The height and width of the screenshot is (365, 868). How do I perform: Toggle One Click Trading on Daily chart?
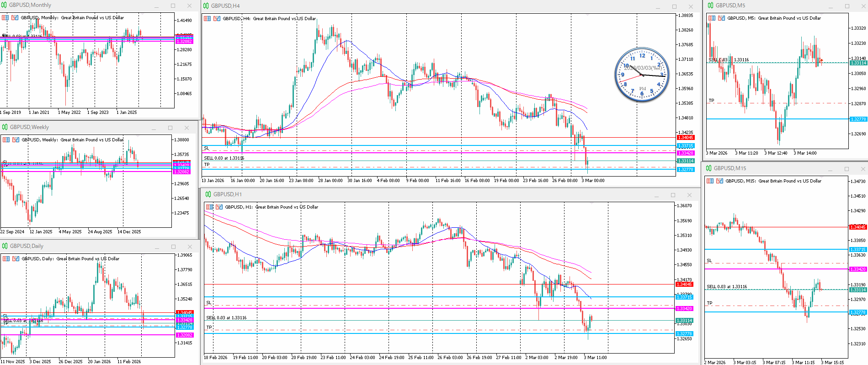pos(6,259)
